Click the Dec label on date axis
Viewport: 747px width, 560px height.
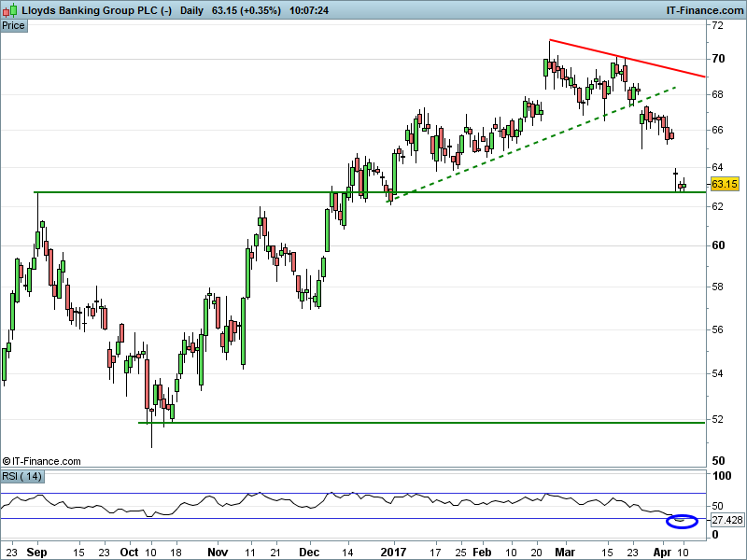309,552
